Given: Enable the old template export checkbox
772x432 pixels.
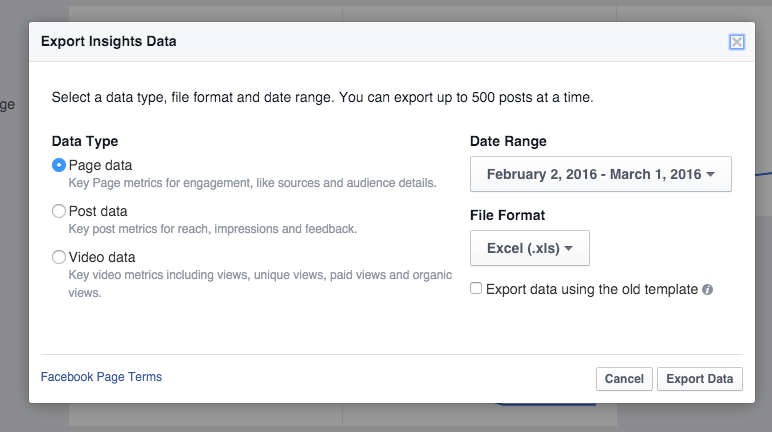Looking at the screenshot, I should tap(476, 288).
